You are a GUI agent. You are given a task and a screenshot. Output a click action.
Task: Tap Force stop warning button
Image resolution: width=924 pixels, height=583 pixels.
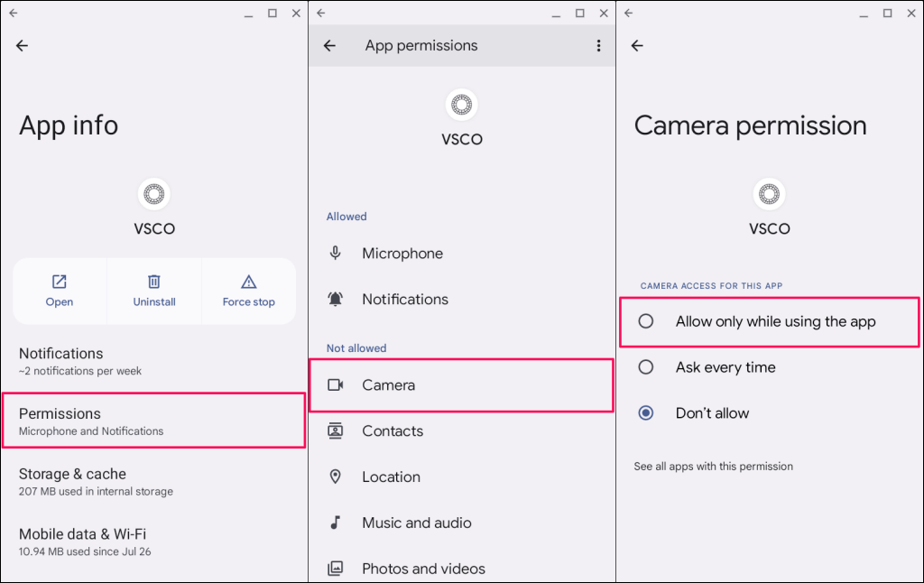[249, 291]
